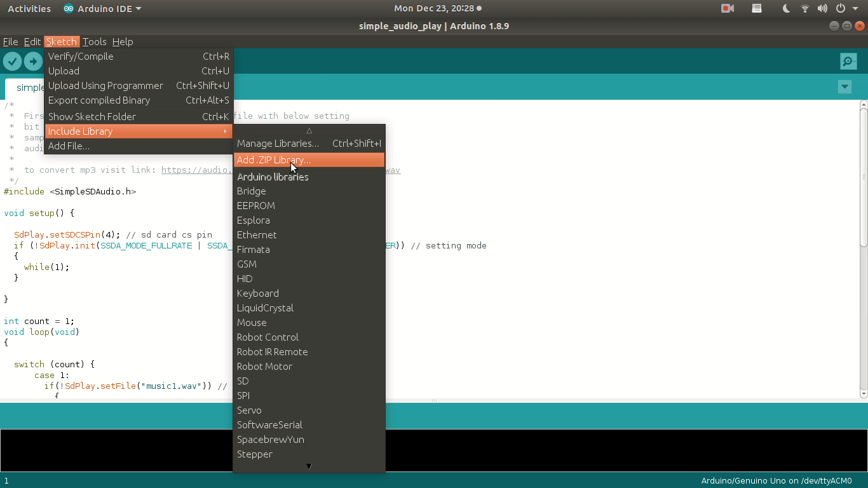The height and width of the screenshot is (488, 868).
Task: Click the library list scroll-down arrow
Action: point(309,466)
